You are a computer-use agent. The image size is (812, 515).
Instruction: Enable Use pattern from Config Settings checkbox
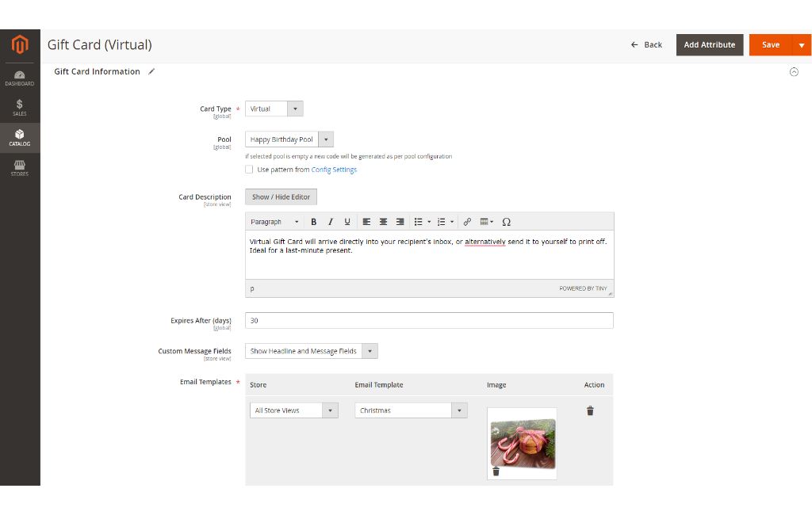249,170
